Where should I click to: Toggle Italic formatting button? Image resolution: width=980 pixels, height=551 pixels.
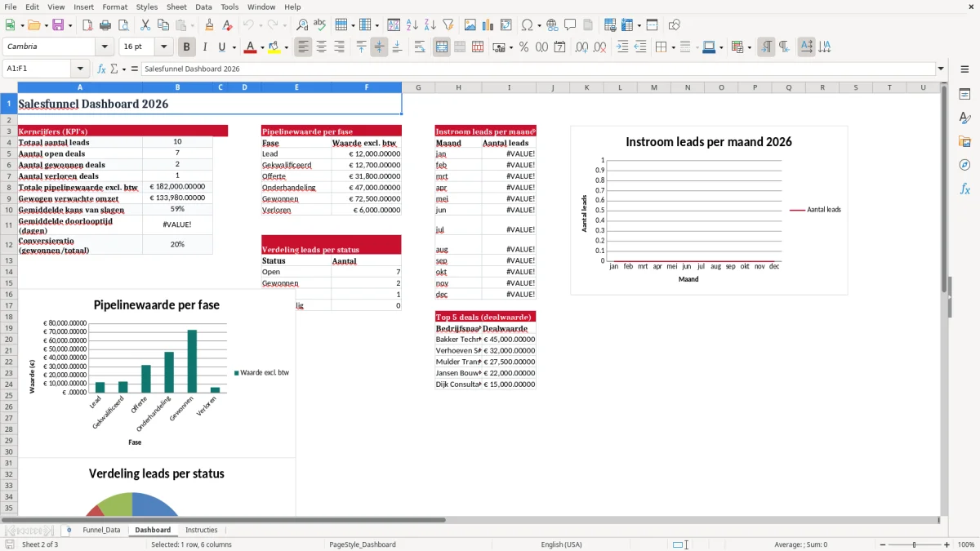204,47
